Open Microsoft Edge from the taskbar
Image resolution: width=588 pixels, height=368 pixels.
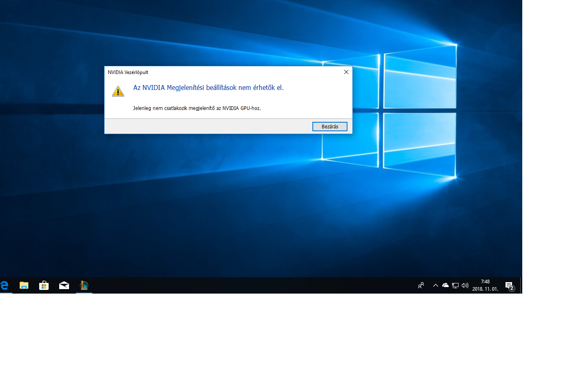(4, 285)
